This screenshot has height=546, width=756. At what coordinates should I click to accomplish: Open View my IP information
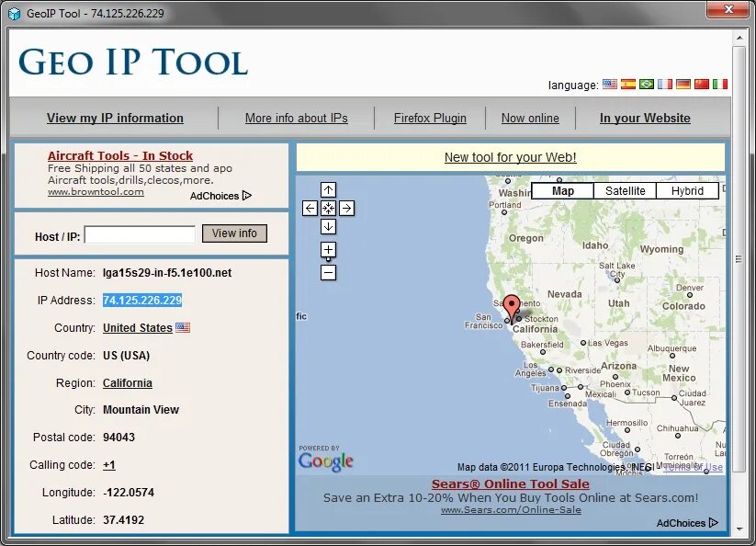pos(115,119)
